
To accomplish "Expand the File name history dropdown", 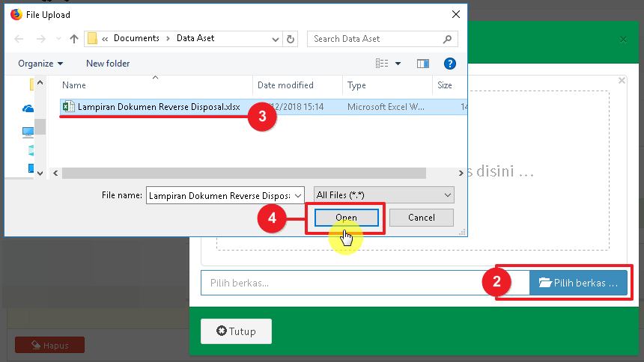I will pyautogui.click(x=299, y=195).
